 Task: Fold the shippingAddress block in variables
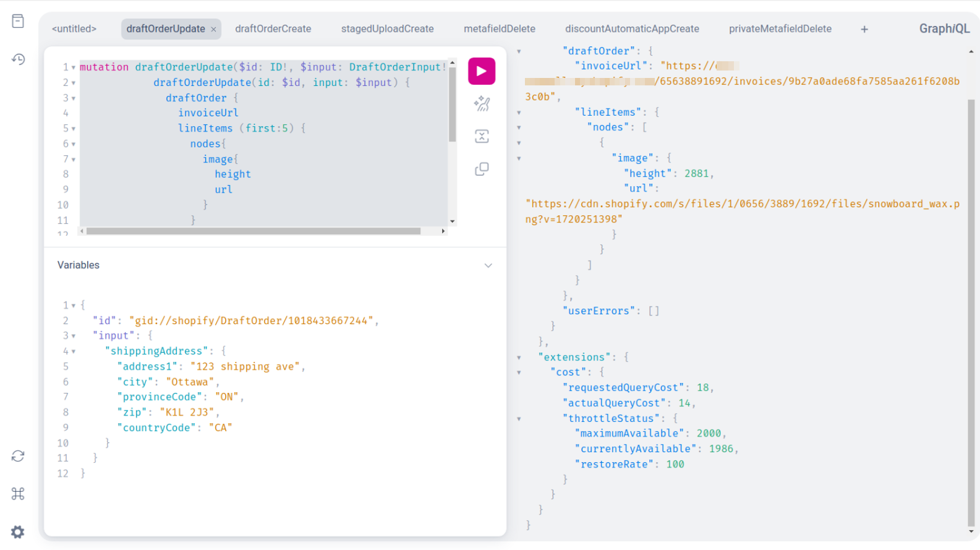74,351
